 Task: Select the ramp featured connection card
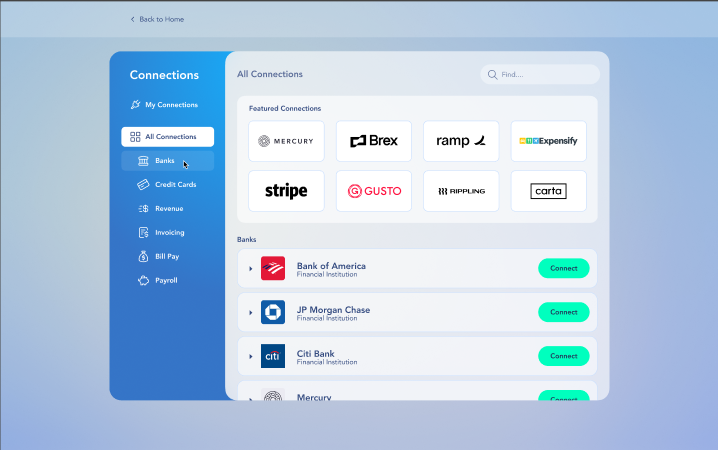(461, 141)
